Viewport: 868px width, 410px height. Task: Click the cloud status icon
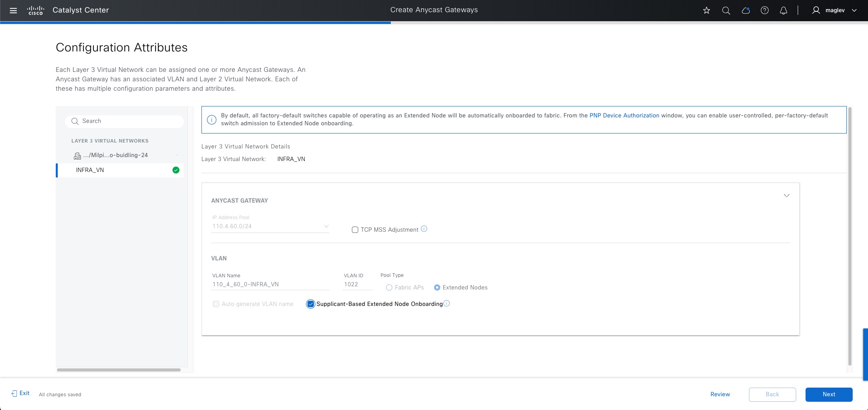(745, 11)
